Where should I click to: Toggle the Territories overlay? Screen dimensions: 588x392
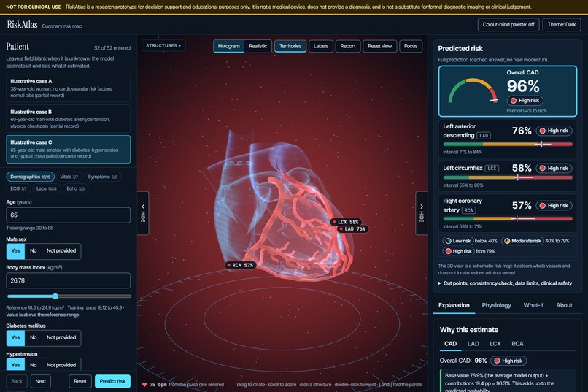tap(290, 46)
